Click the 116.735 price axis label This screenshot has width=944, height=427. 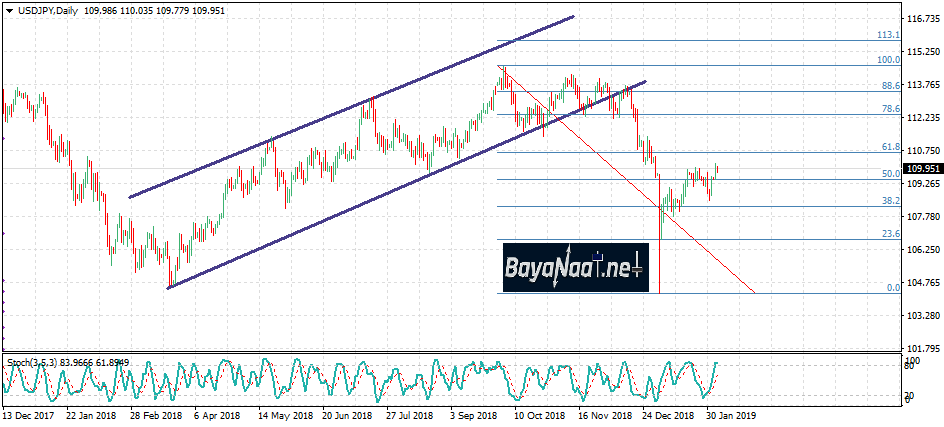922,19
